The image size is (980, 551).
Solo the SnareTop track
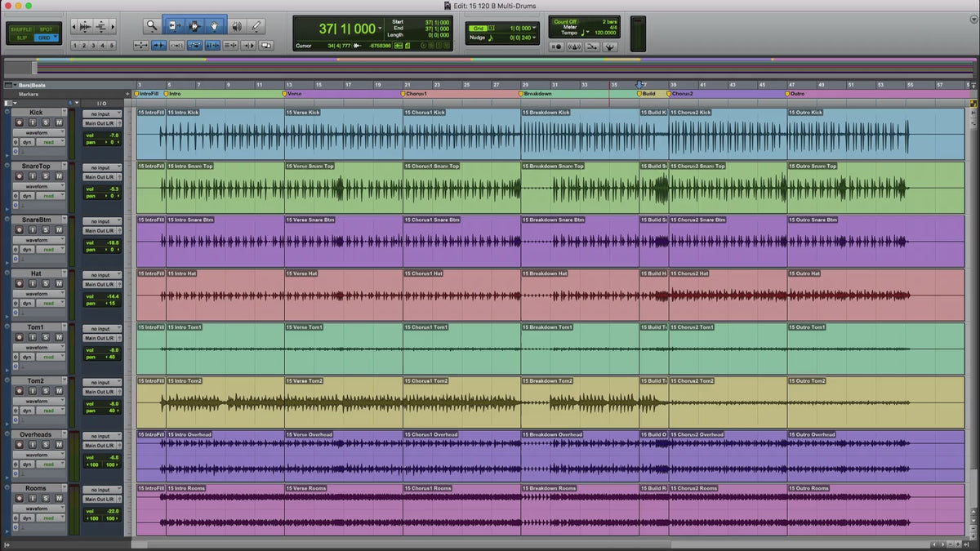click(47, 176)
